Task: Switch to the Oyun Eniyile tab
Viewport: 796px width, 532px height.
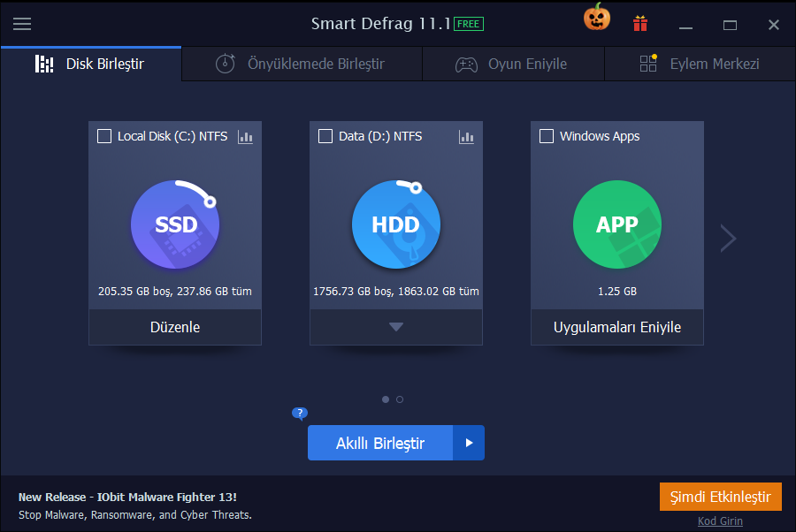Action: tap(513, 64)
